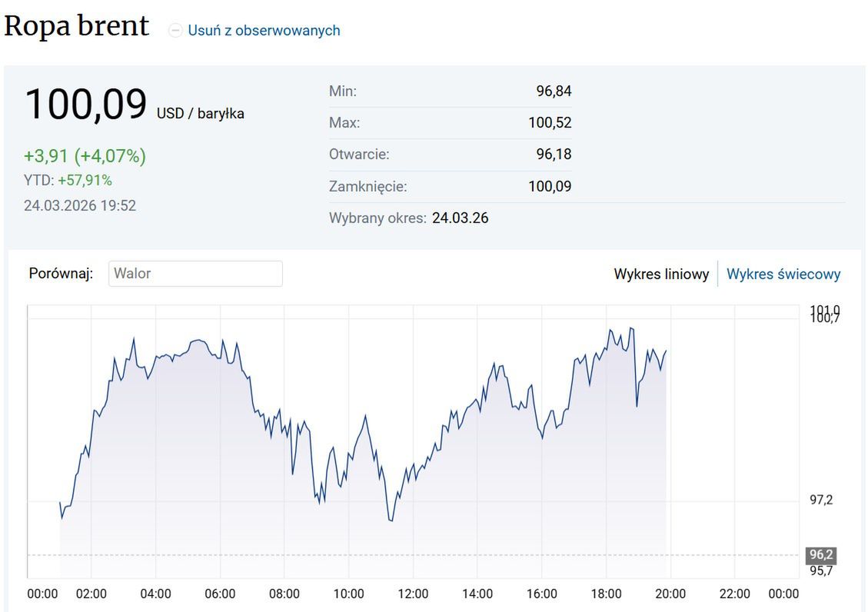868x612 pixels.
Task: Click the large 100,09 price display
Action: 86,104
